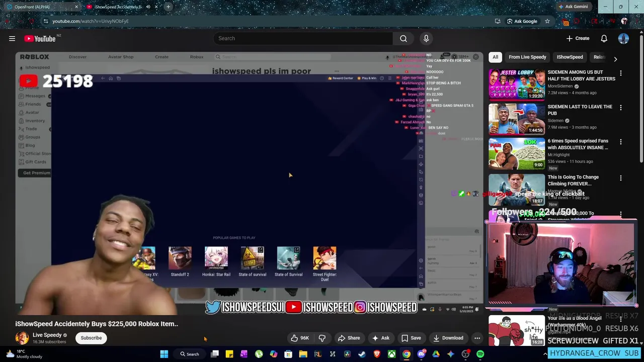Dislike the video
644x362 pixels.
coord(322,338)
